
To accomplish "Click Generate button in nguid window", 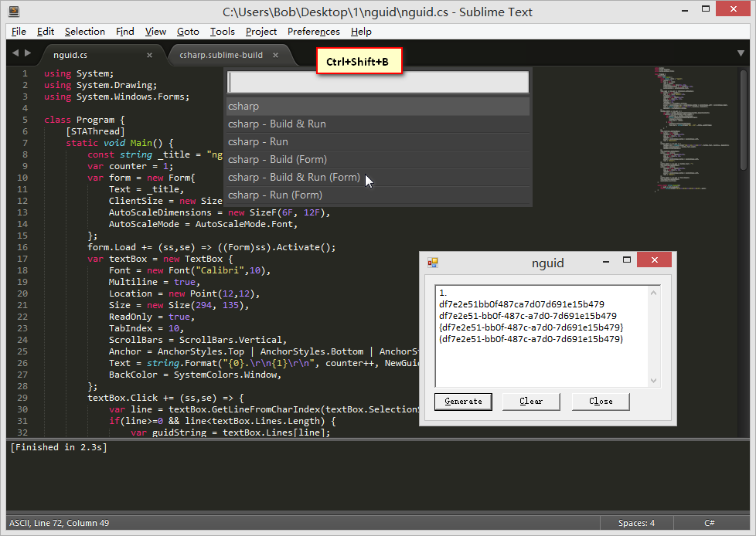I will click(463, 401).
